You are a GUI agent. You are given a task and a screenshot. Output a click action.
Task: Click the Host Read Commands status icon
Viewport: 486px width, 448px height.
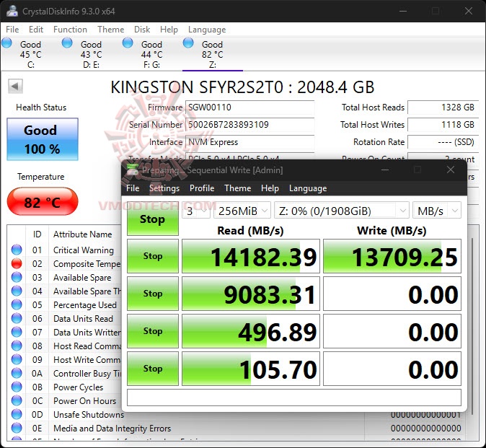coord(17,346)
